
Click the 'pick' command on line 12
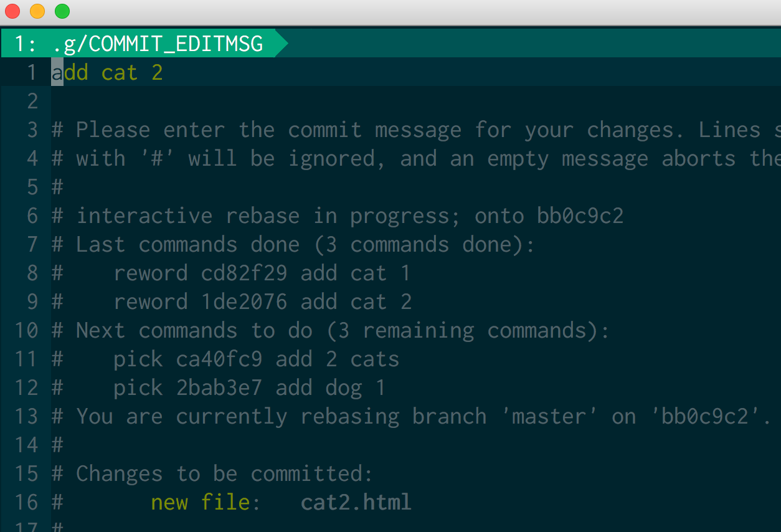tap(138, 388)
